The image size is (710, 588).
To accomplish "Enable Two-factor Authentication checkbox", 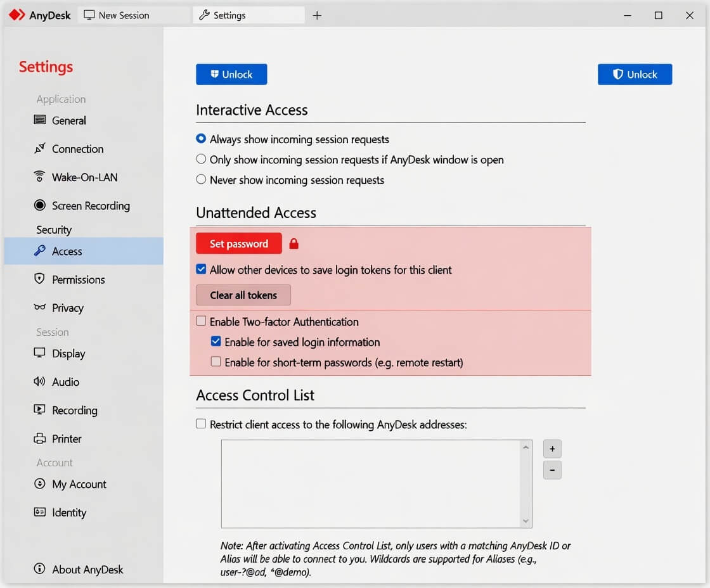I will point(201,321).
